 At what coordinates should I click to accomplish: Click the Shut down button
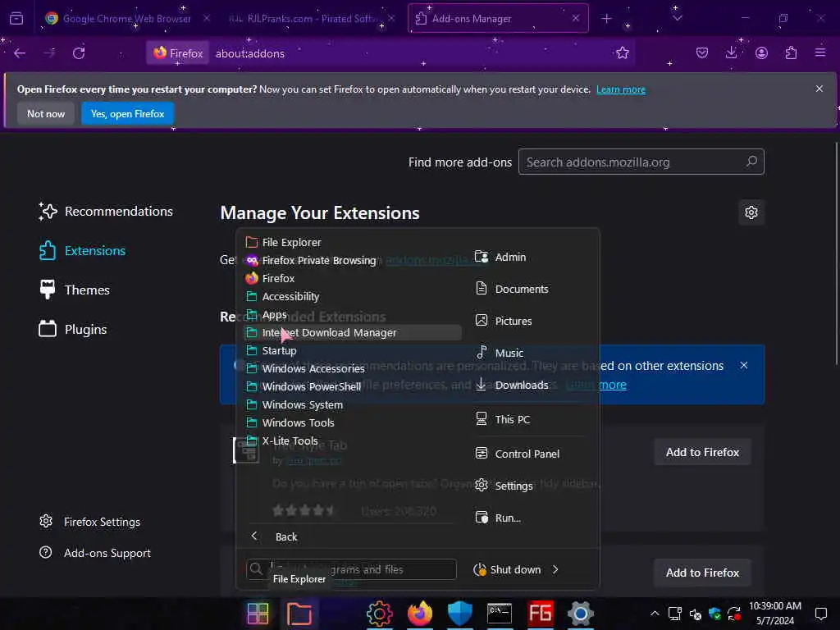[507, 569]
